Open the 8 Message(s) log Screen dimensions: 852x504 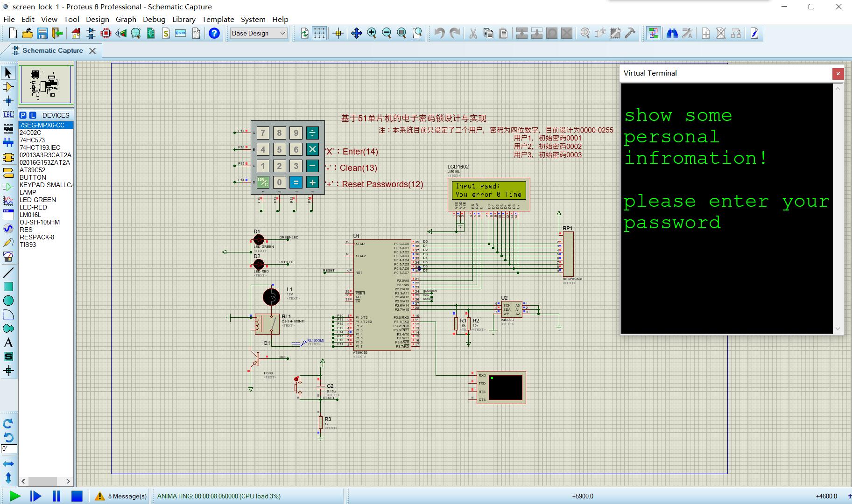click(x=121, y=496)
